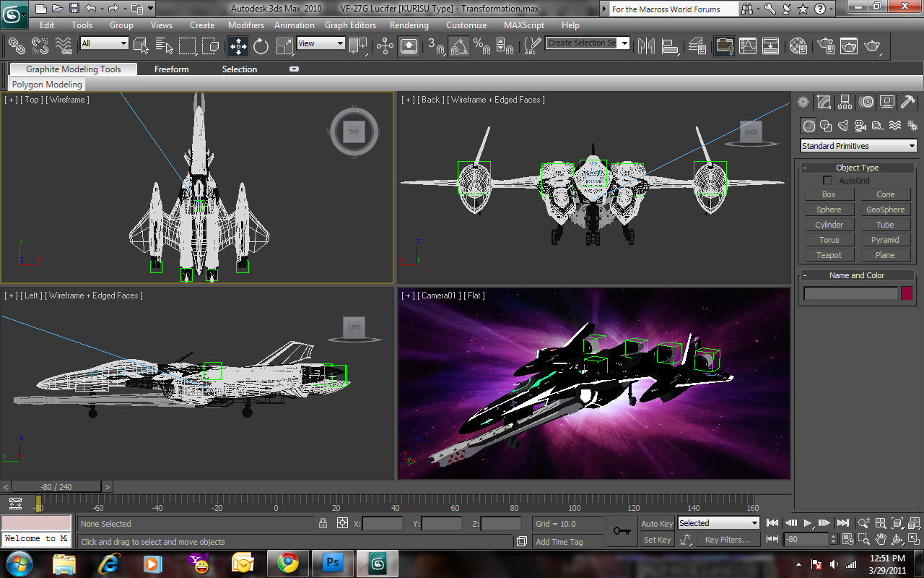This screenshot has height=578, width=924.
Task: Click the Pyramid button
Action: [x=885, y=240]
